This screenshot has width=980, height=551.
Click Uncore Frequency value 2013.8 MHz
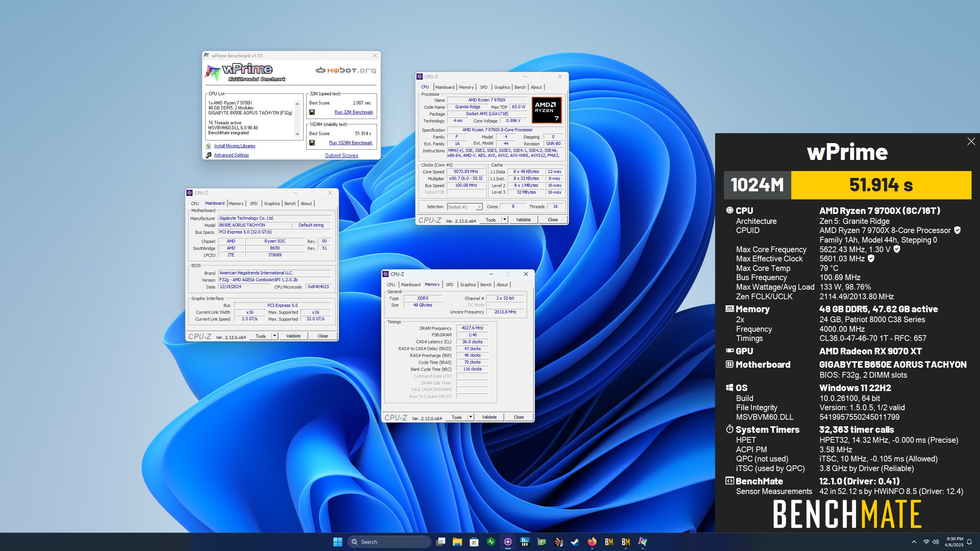505,312
